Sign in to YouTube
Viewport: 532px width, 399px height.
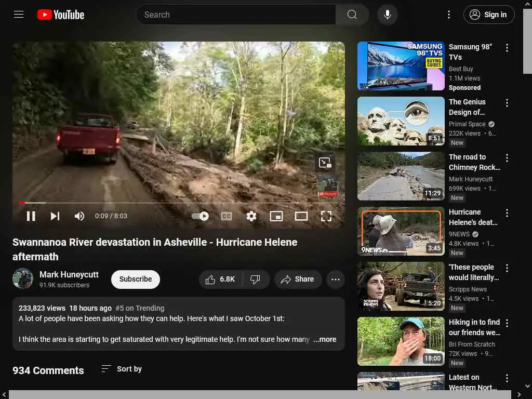click(488, 15)
